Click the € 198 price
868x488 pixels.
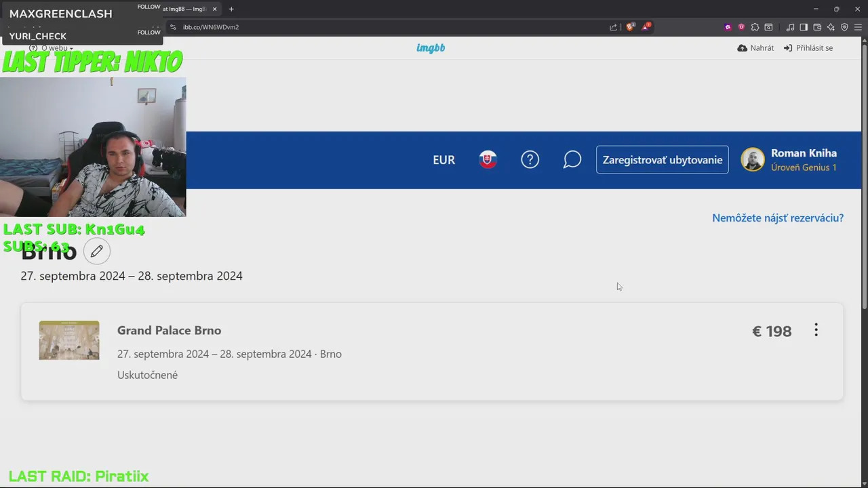tap(772, 331)
